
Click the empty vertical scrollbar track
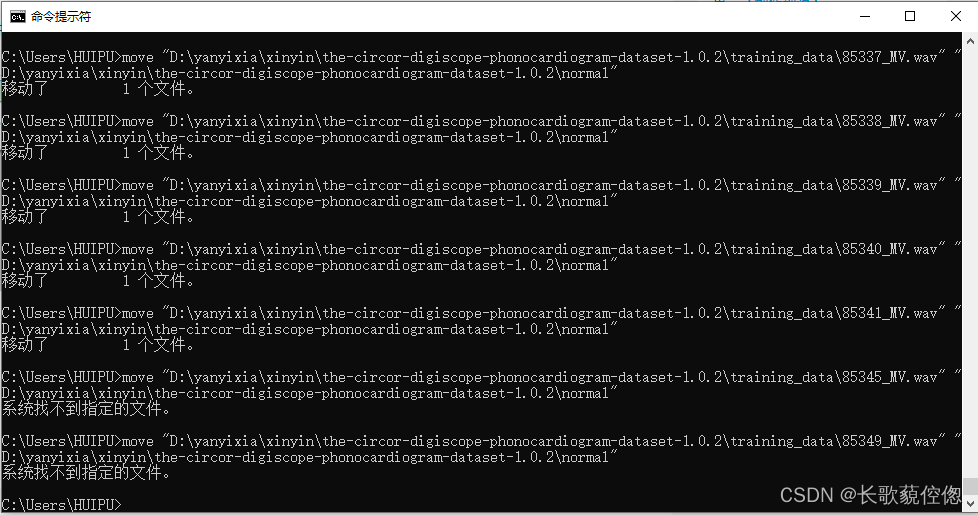pos(970,262)
